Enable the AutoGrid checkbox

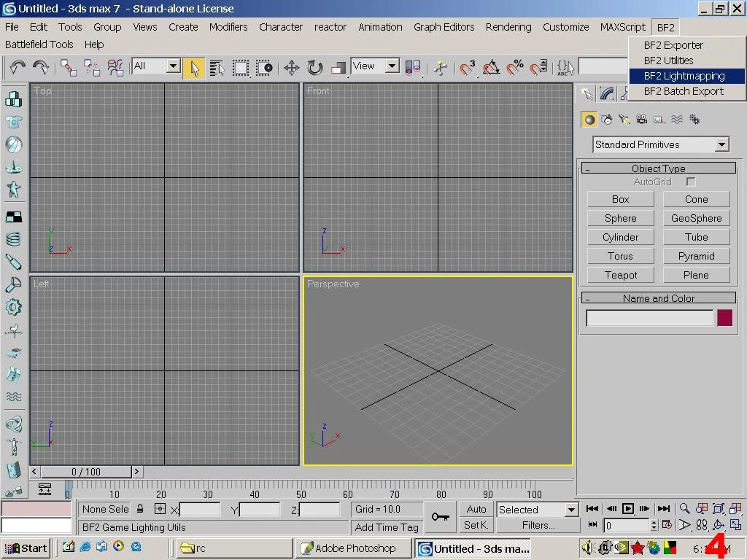691,182
